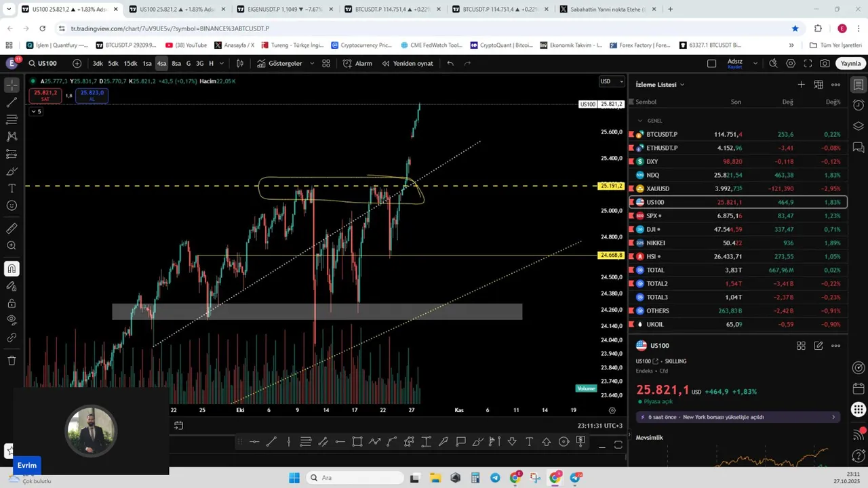
Task: Open the Fibonacci tools in left toolbar
Action: pos(12,119)
